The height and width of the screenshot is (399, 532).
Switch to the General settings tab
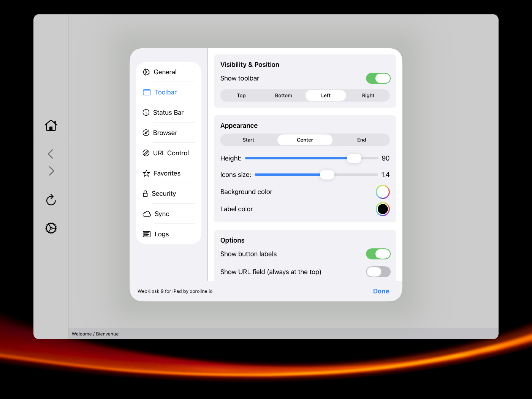165,72
